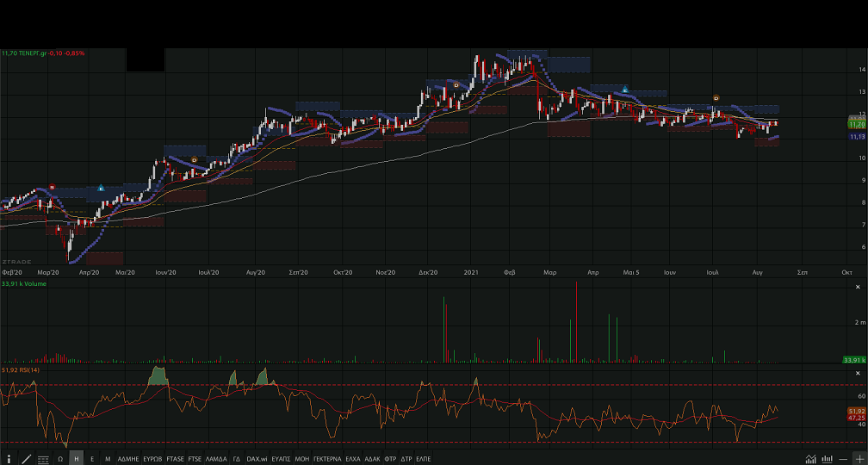Load the DAX.wi chart
This screenshot has height=465, width=868.
[256, 459]
